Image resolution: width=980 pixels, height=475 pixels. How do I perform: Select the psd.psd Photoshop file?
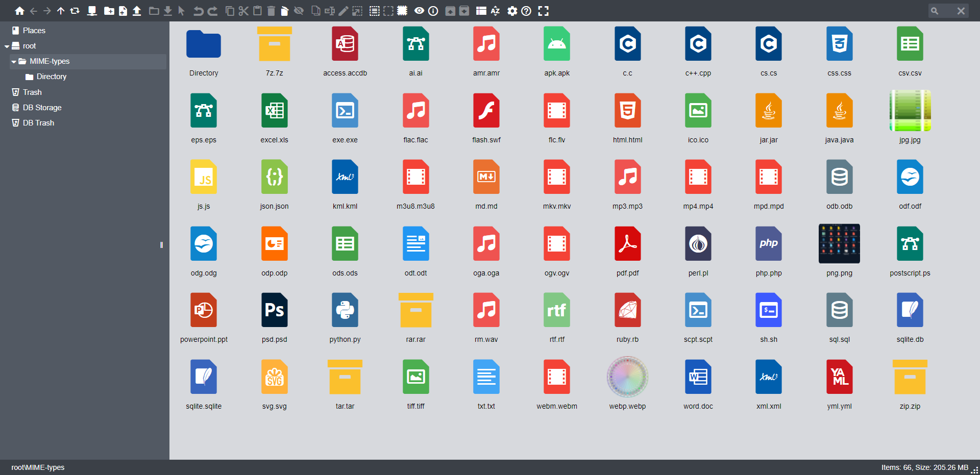[275, 317]
